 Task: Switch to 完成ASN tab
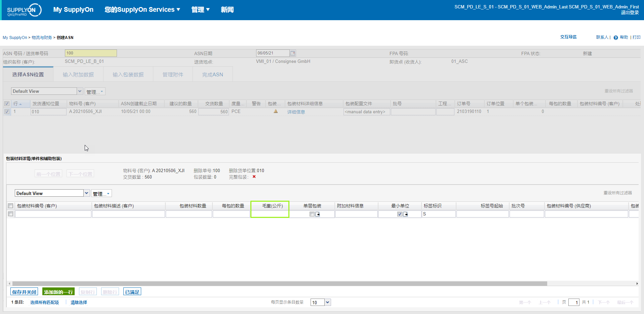click(x=213, y=74)
